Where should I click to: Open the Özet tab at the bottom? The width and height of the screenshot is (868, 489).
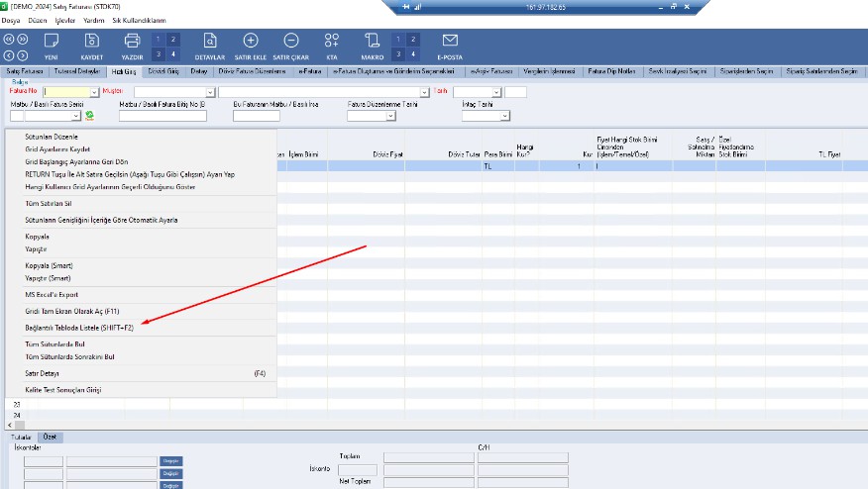click(52, 436)
